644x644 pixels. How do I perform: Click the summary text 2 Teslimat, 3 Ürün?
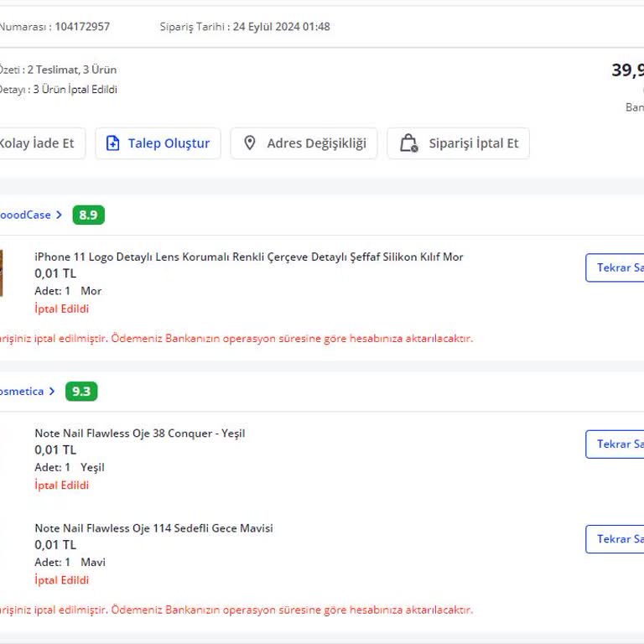tap(72, 70)
